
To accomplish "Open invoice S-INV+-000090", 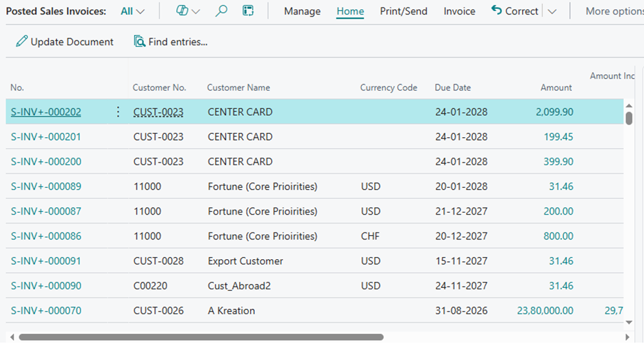I will point(46,286).
